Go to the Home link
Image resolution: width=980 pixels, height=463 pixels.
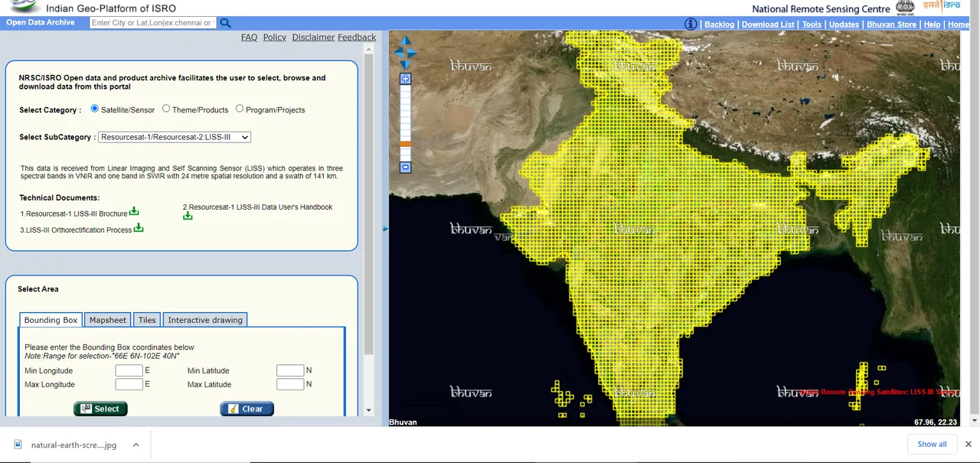[x=959, y=24]
